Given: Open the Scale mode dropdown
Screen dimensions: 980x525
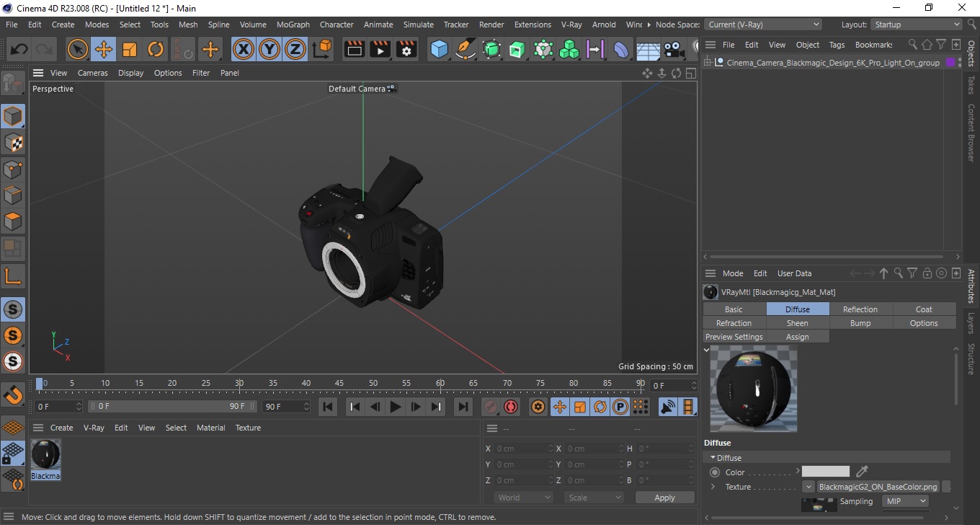Looking at the screenshot, I should click(594, 498).
